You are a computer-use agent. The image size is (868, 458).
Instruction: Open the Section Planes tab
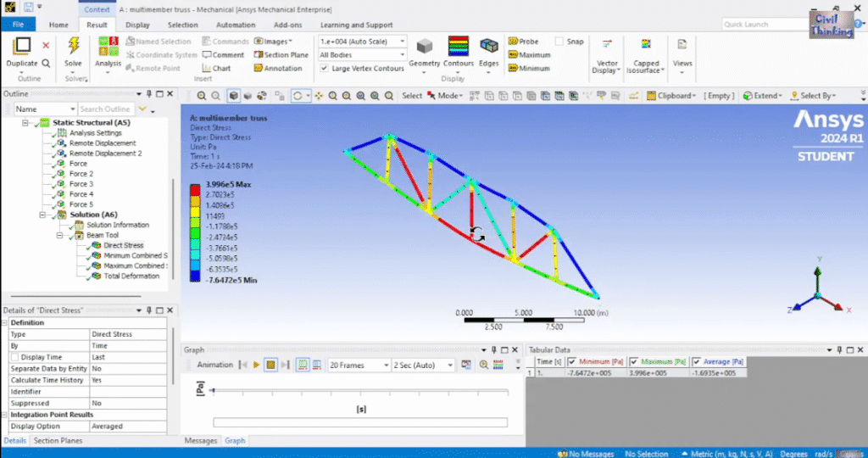(x=58, y=441)
